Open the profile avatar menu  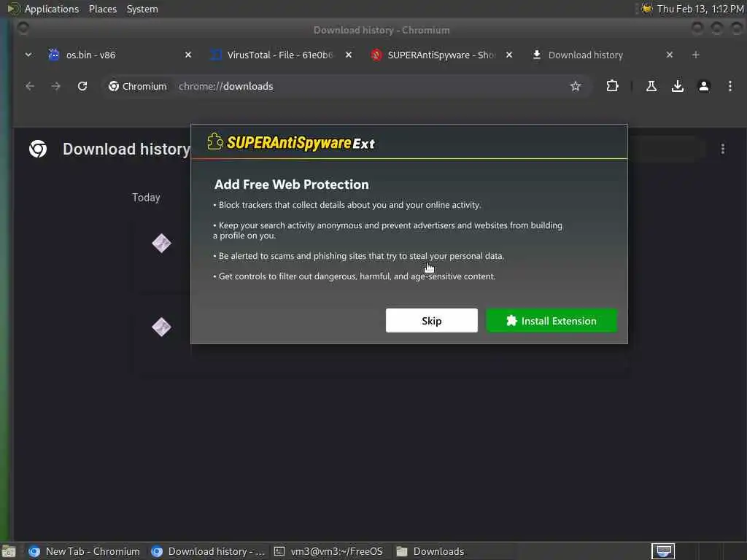point(704,86)
